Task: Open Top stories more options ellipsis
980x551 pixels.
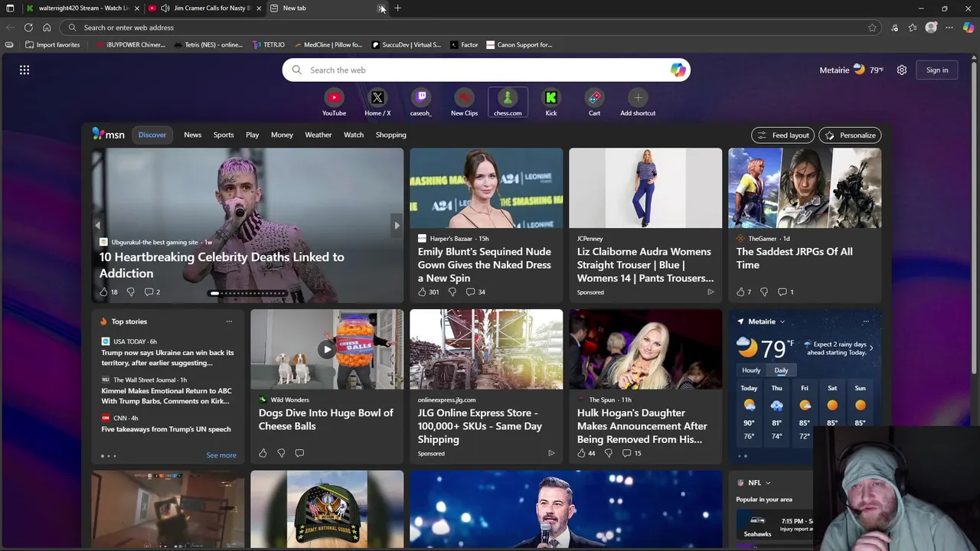Action: point(229,321)
